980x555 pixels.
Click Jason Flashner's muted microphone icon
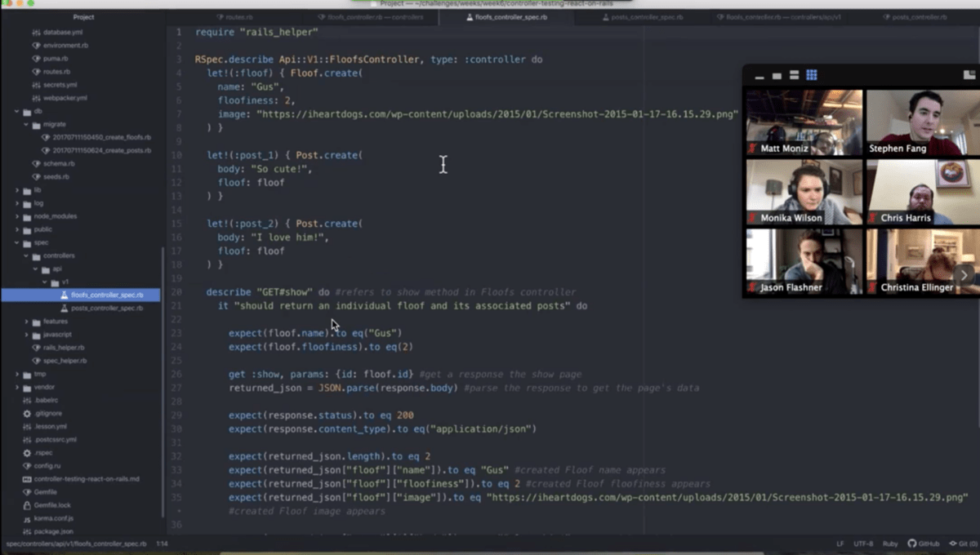click(752, 287)
